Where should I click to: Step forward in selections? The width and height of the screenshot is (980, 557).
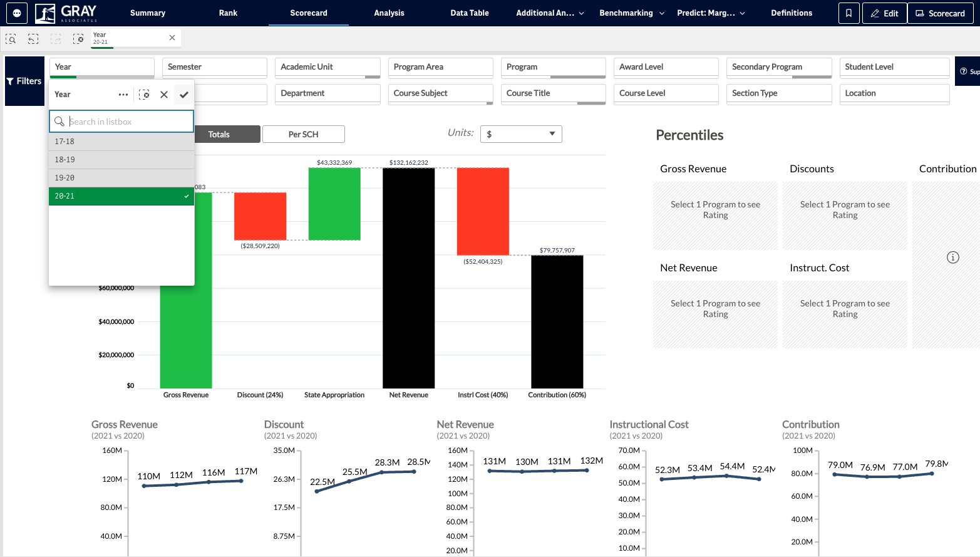click(x=56, y=39)
